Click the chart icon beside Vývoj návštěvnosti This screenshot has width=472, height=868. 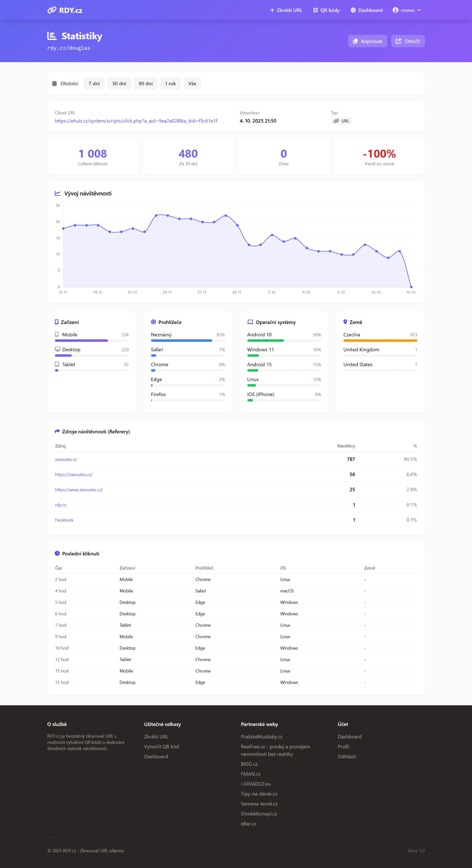click(58, 193)
